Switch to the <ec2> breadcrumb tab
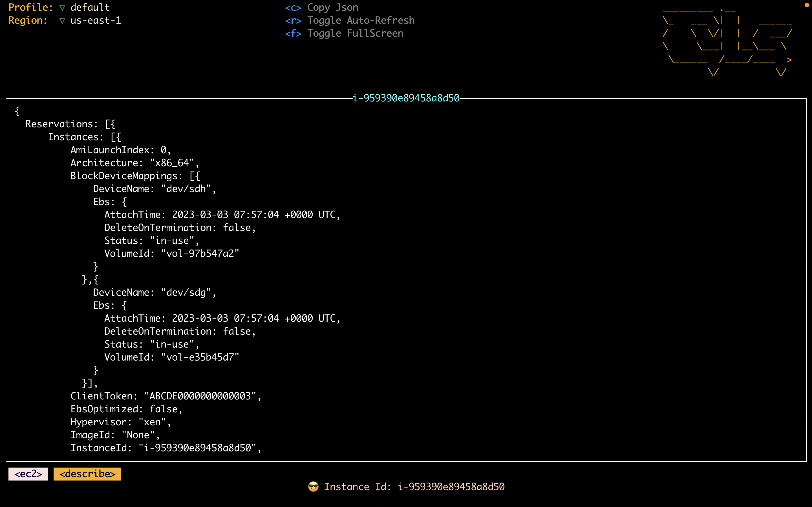The height and width of the screenshot is (507, 812). click(28, 474)
